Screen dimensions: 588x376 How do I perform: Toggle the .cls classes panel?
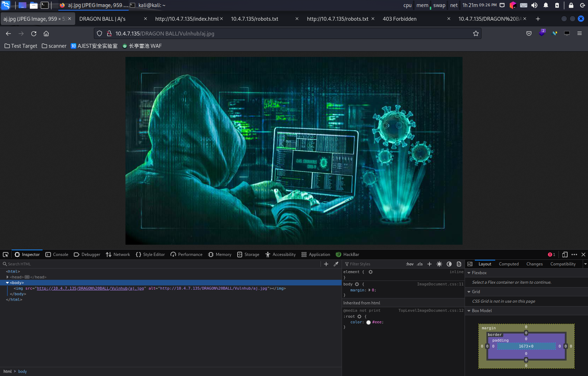[420, 264]
